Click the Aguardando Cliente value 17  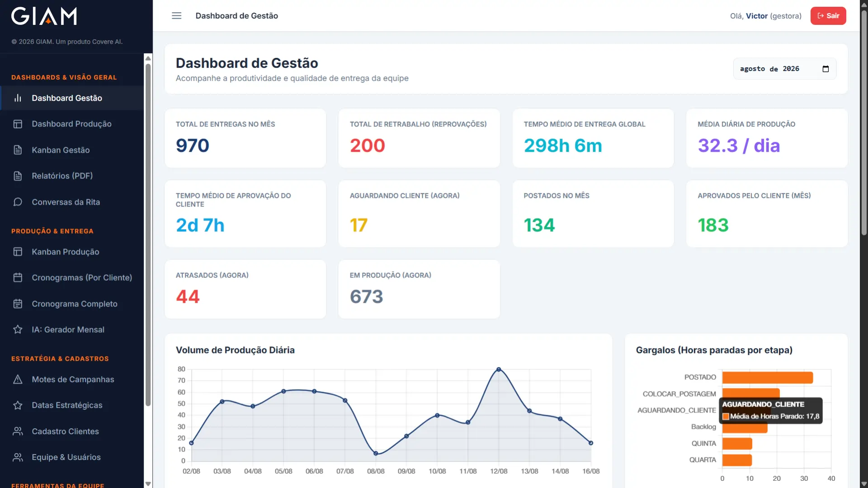tap(359, 225)
